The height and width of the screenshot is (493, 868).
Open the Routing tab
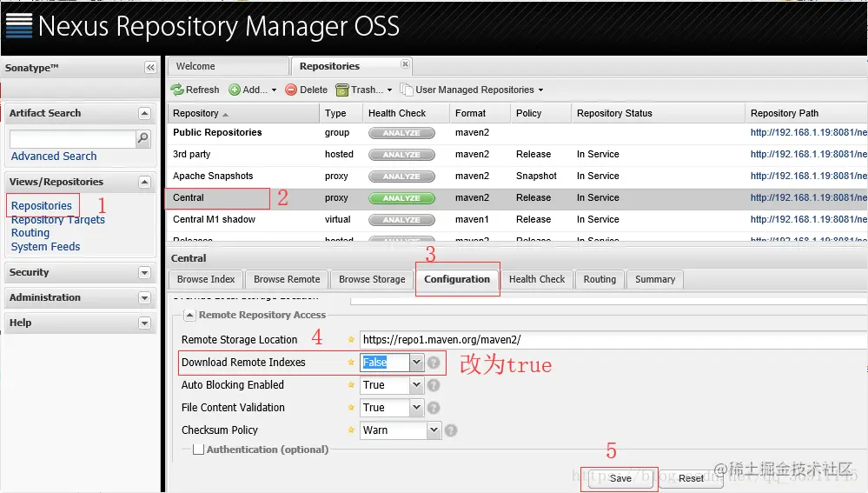pyautogui.click(x=600, y=279)
